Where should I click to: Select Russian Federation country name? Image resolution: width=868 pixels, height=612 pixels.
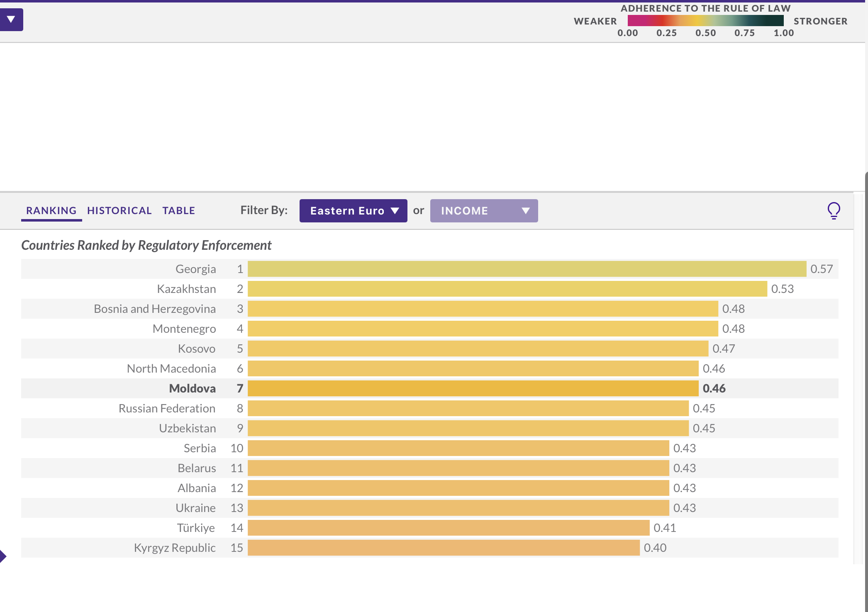coord(167,408)
